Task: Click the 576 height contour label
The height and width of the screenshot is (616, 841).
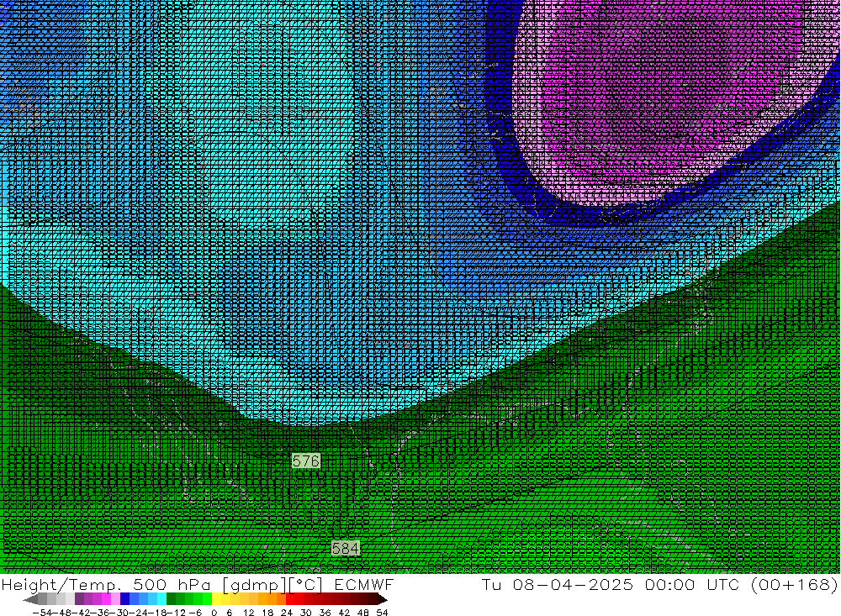Action: (x=306, y=461)
